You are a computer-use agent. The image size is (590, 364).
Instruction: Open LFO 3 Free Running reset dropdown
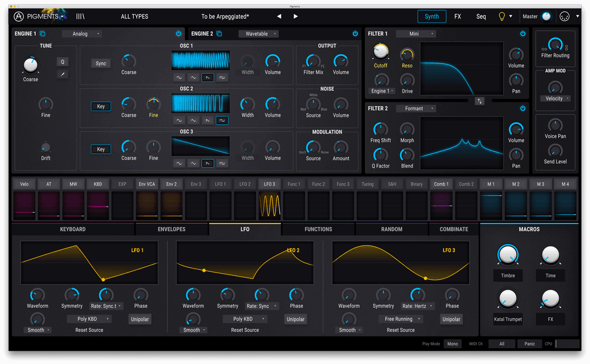click(x=401, y=319)
